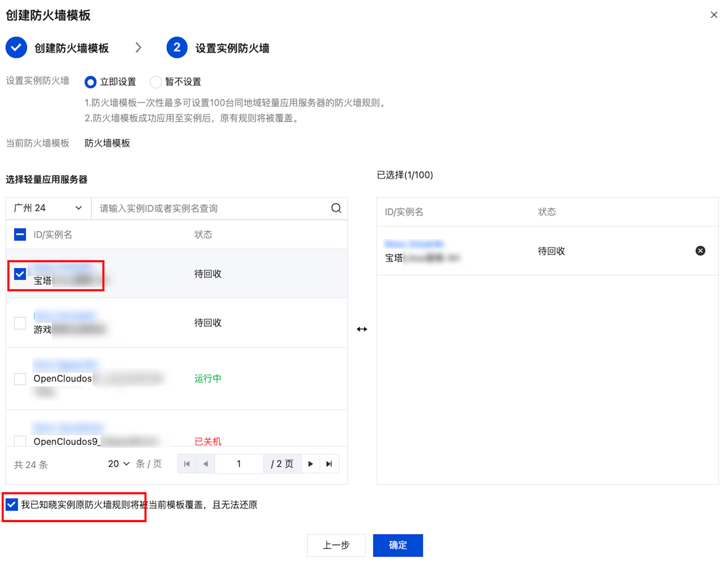This screenshot has width=728, height=566.
Task: Focus the instance ID search field
Action: (211, 208)
